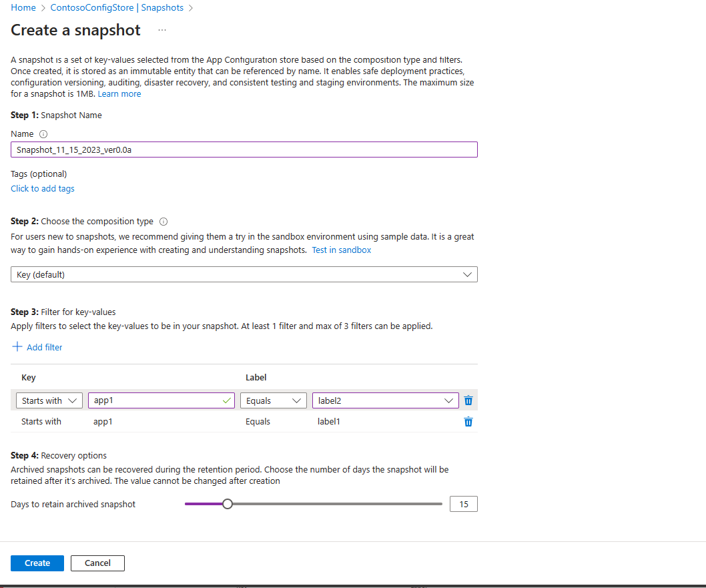Open the Test in sandbox link

coord(341,250)
